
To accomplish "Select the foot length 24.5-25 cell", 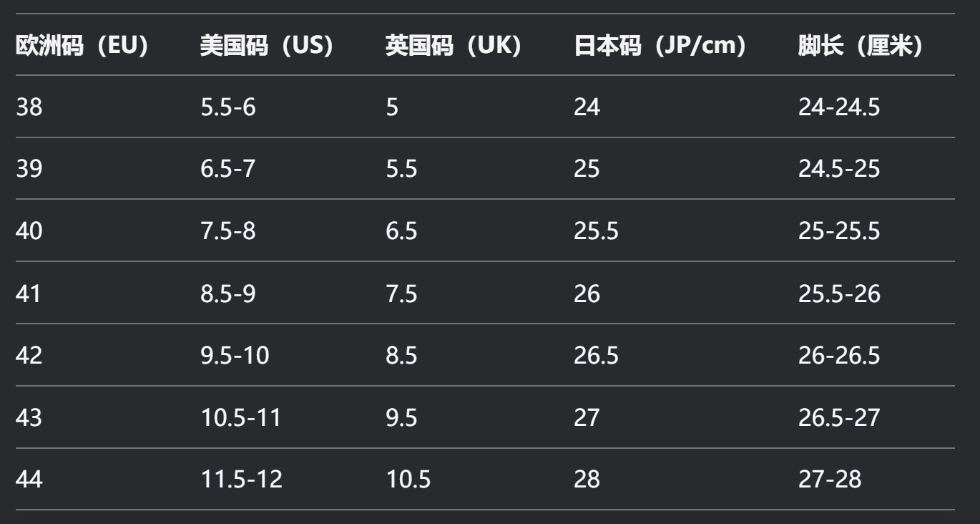I will [x=839, y=170].
